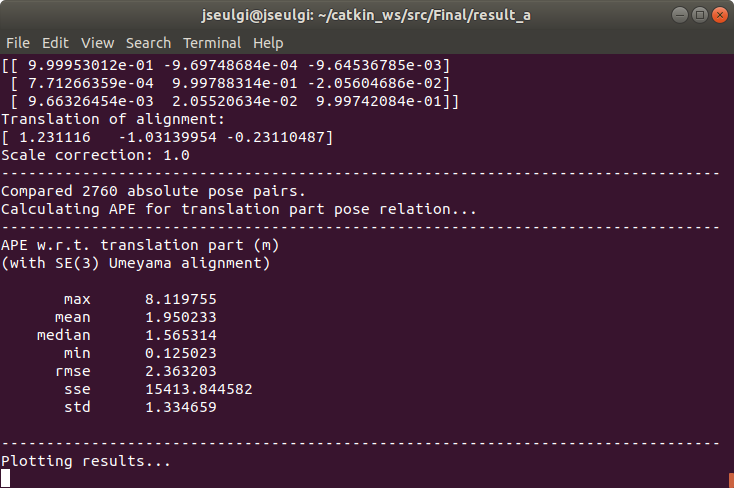Click 'Translation of alignment:' line

113,119
